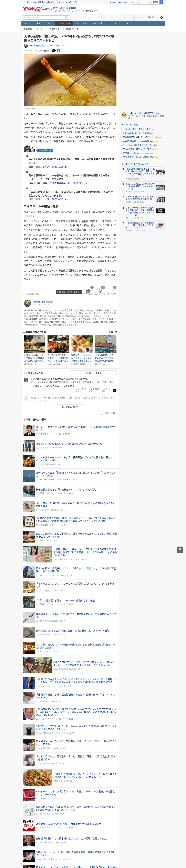Open ranking 4 BLACK FRIDAY thumbnail
The width and height of the screenshot is (186, 868).
(160, 211)
